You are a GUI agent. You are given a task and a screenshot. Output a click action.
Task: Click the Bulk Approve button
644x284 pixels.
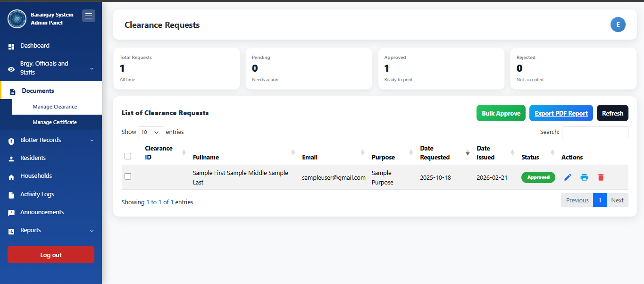tap(501, 113)
